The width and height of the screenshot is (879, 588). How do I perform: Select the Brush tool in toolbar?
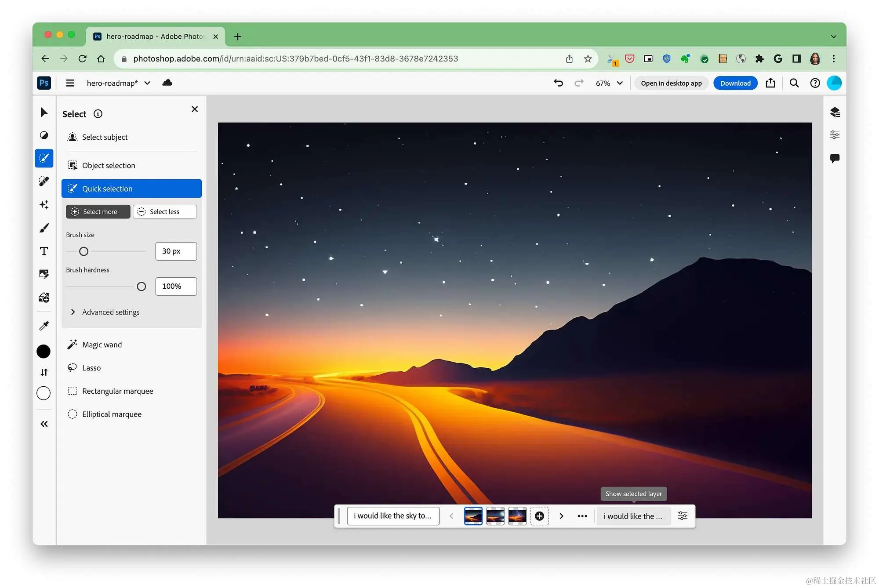coord(44,228)
